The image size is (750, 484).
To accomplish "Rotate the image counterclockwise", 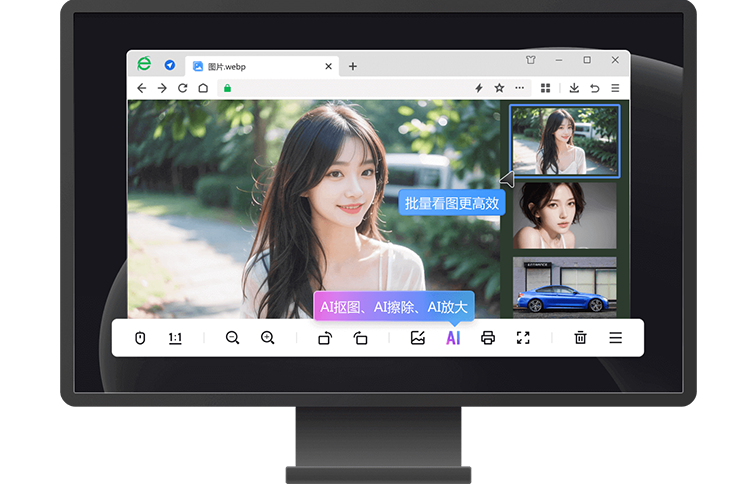I will pos(361,338).
